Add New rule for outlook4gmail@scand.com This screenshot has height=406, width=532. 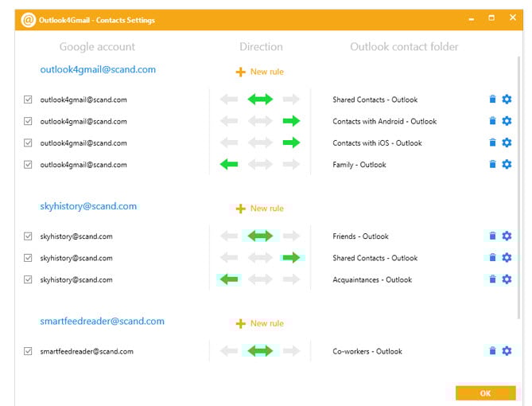click(259, 72)
